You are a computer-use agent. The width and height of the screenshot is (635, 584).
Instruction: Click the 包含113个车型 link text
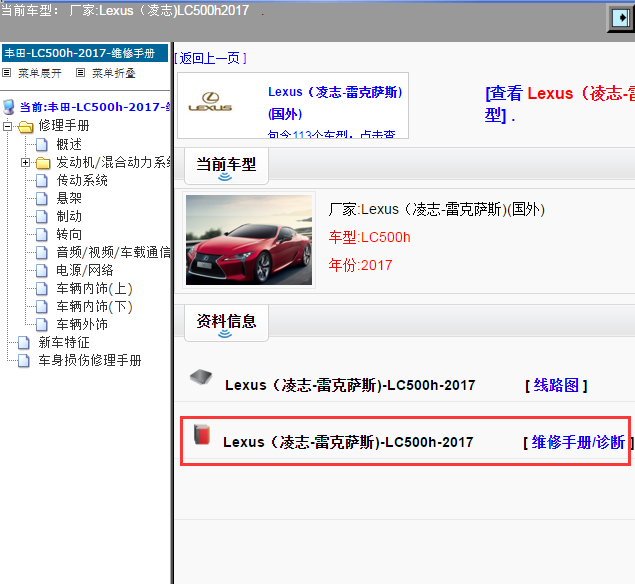click(331, 134)
